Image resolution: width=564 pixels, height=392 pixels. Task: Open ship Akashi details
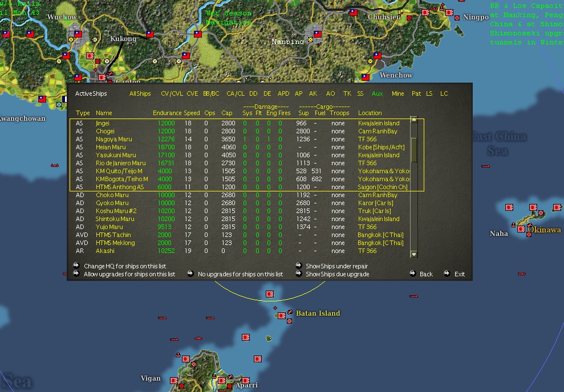click(105, 251)
